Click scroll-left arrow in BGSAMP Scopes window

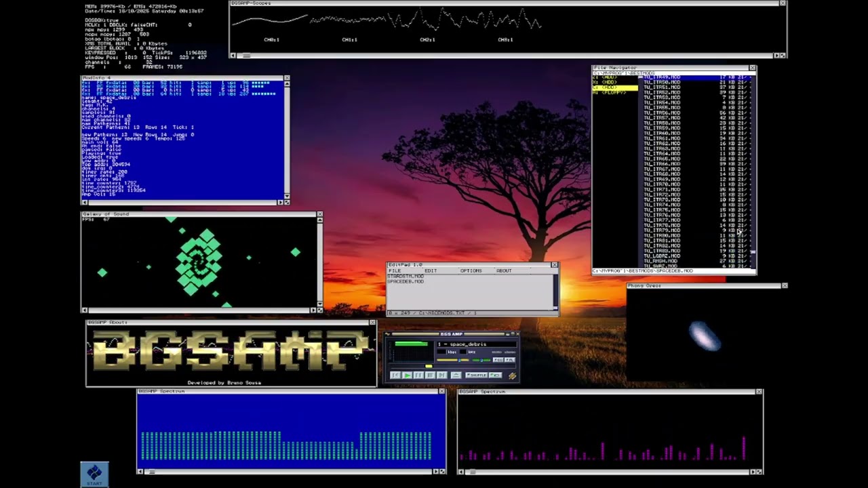coord(233,56)
